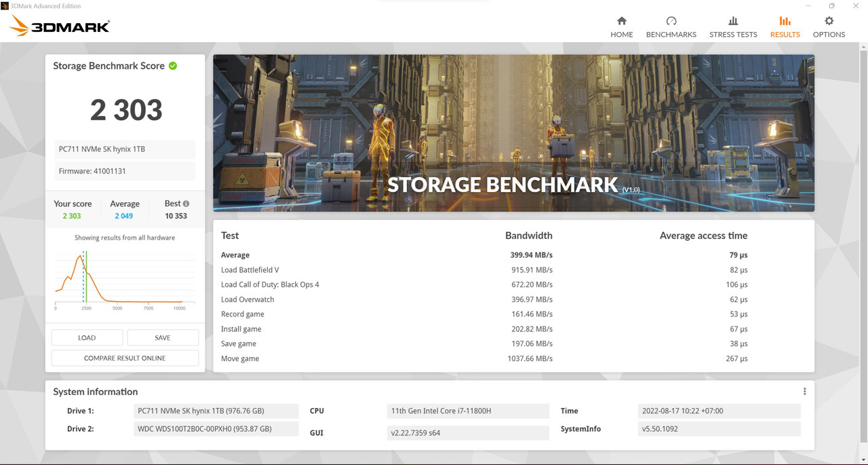
Task: Click the info icon next to Best
Action: [x=186, y=204]
